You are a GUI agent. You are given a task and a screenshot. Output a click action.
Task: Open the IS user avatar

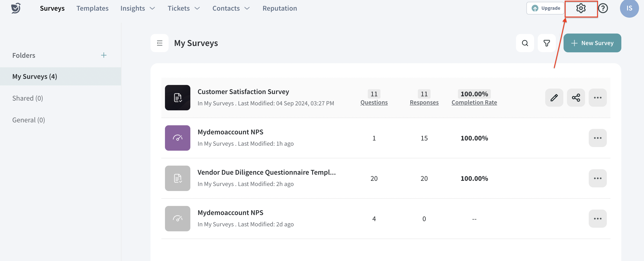[629, 9]
